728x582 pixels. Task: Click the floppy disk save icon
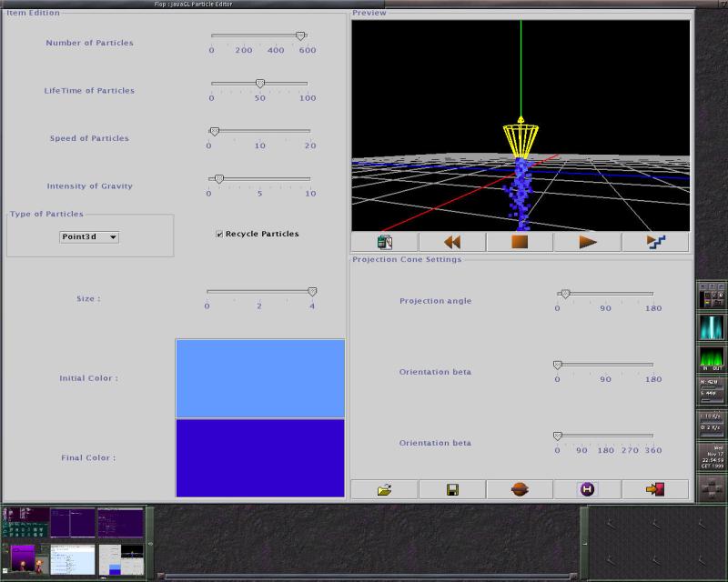[452, 489]
